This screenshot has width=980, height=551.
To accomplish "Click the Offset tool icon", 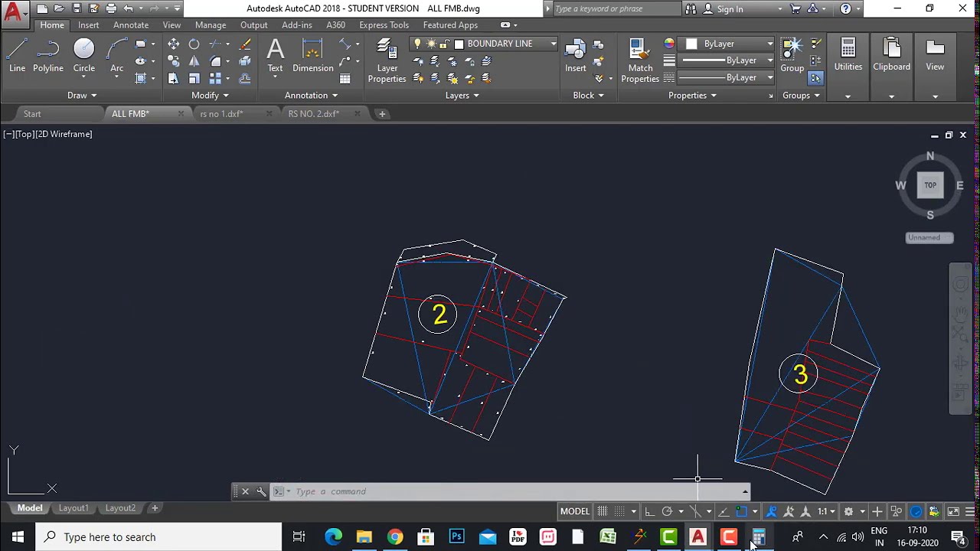I will [245, 78].
